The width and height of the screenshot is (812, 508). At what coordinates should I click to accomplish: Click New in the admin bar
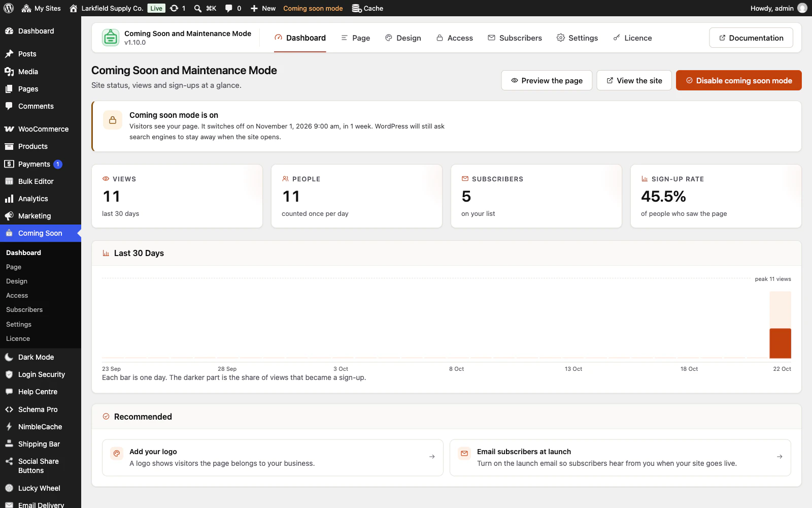click(x=263, y=8)
